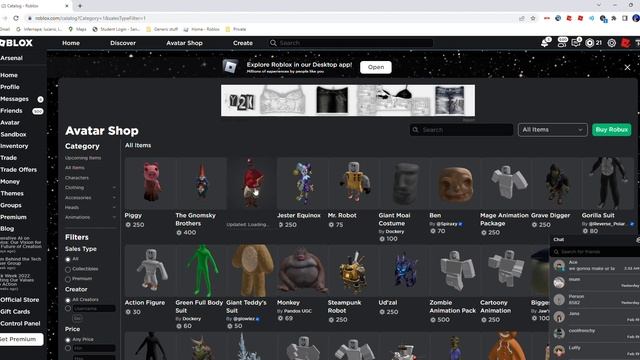The image size is (640, 360).
Task: Click the creator Username input field
Action: pos(94,309)
